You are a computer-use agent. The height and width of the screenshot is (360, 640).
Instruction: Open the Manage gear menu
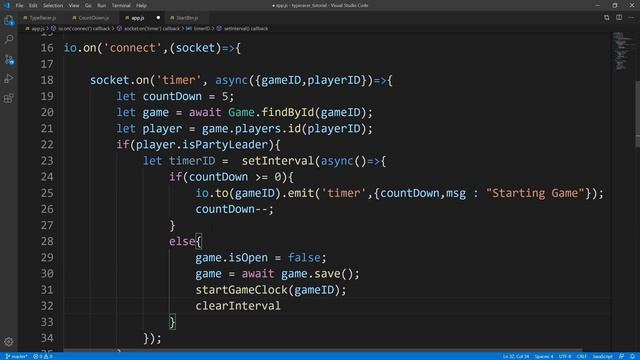[9, 342]
